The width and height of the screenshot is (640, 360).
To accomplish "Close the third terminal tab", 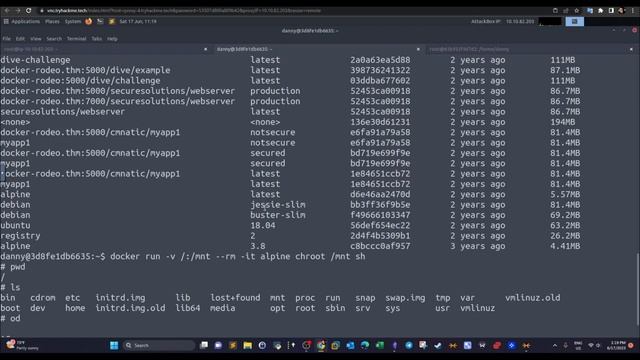I will (631, 49).
